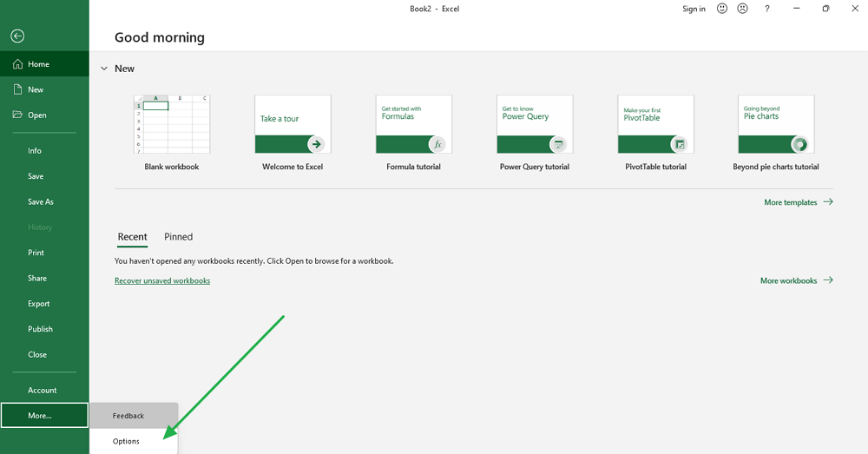Open Help question mark icon
The image size is (868, 454).
(766, 9)
